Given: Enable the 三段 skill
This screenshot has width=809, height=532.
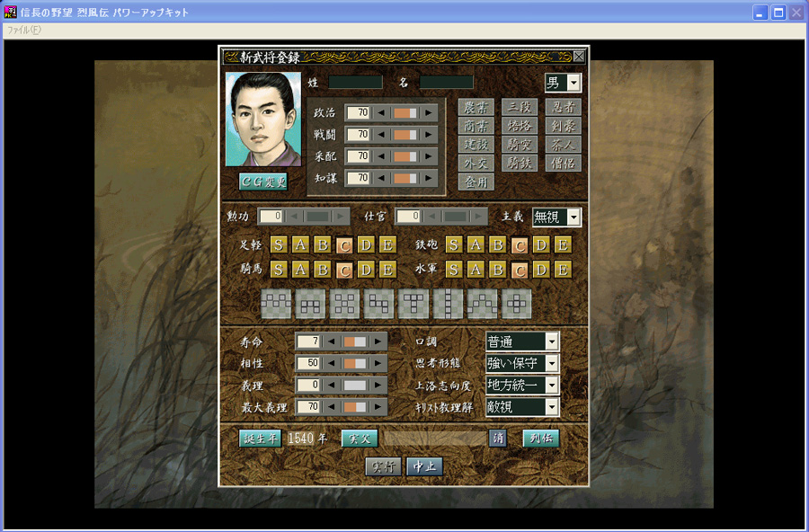Looking at the screenshot, I should coord(520,107).
